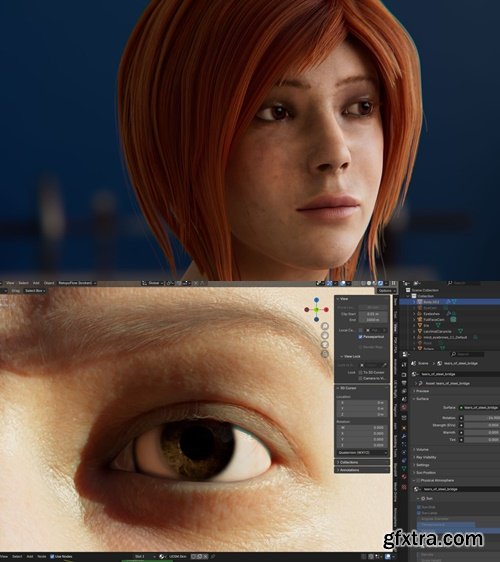Viewport: 500px width, 562px height.
Task: Switch perspective/orthographic with grid gizmo
Action: pos(325,354)
